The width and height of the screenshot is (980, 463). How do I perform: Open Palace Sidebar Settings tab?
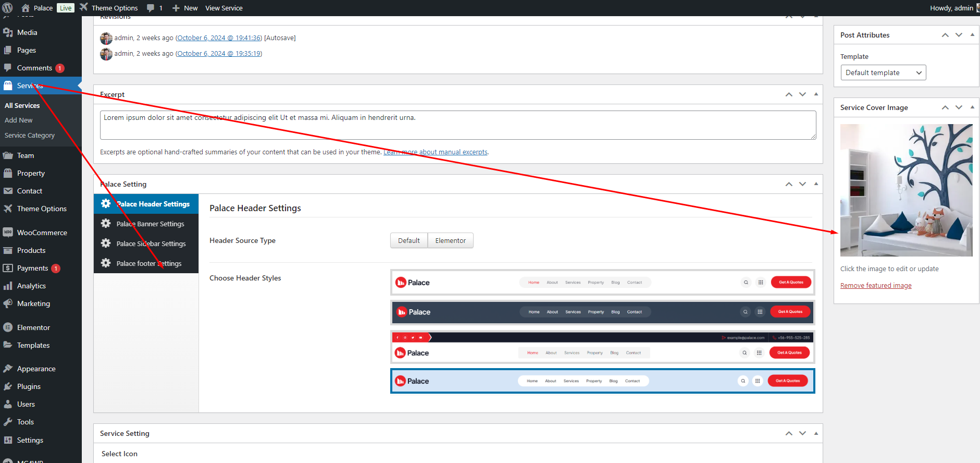click(151, 243)
